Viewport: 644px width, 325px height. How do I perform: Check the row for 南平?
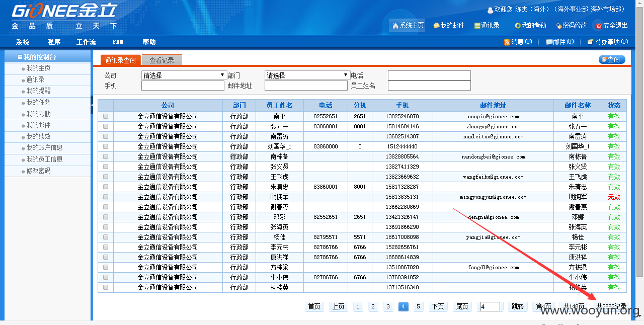[106, 116]
